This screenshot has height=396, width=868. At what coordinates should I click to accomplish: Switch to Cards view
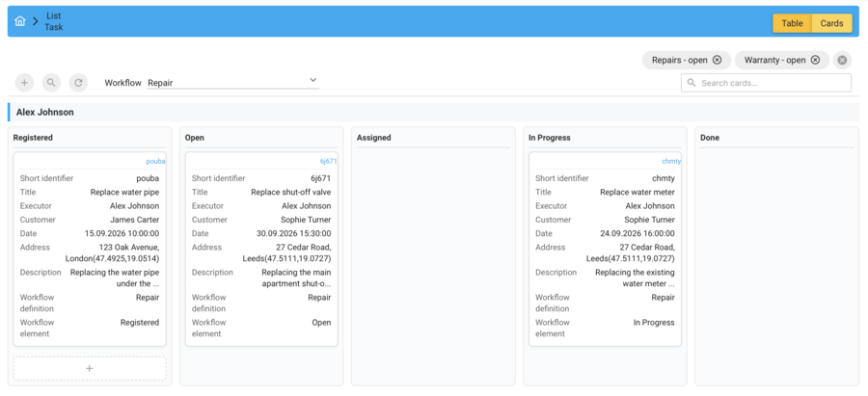coord(831,23)
